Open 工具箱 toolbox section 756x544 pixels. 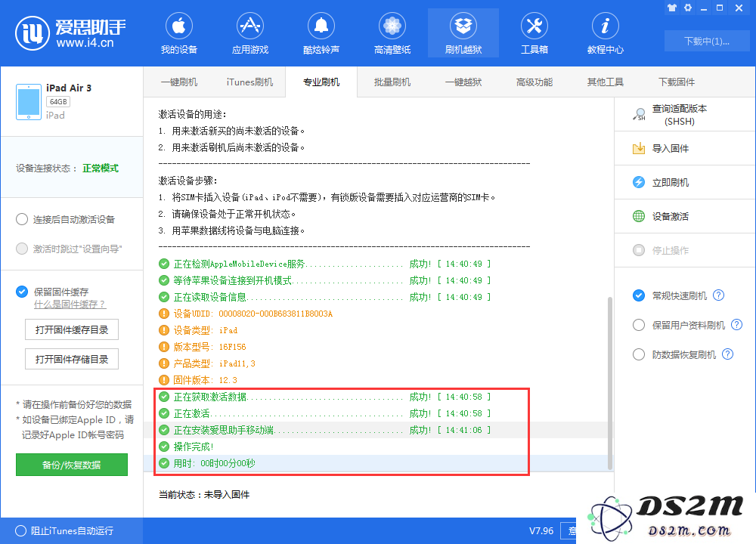pyautogui.click(x=534, y=33)
